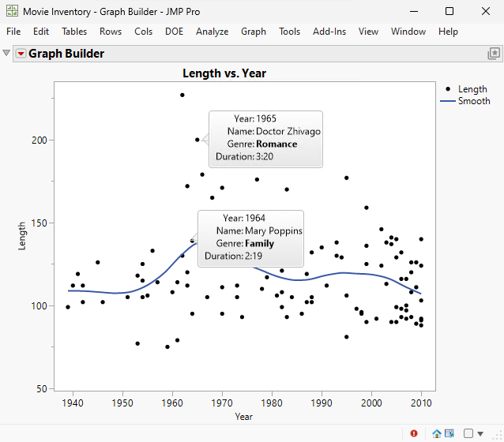504x442 pixels.
Task: Click the JMP app icon in title bar
Action: tap(10, 11)
